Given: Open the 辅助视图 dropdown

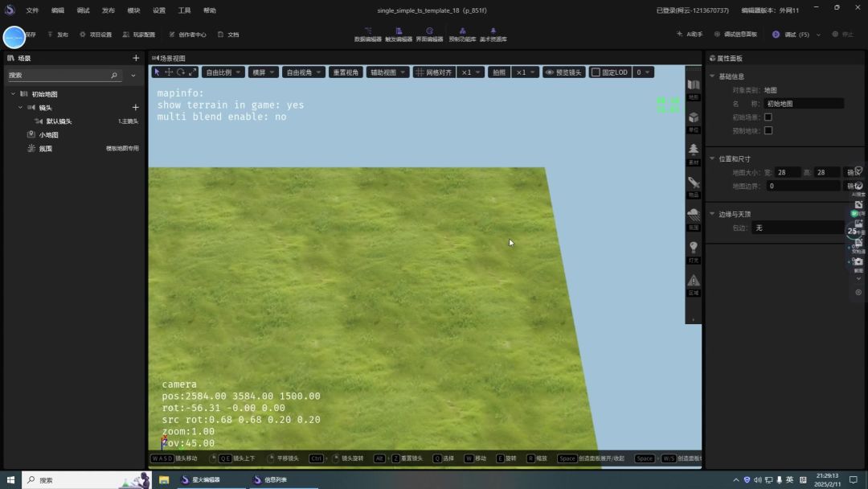Looking at the screenshot, I should (387, 72).
